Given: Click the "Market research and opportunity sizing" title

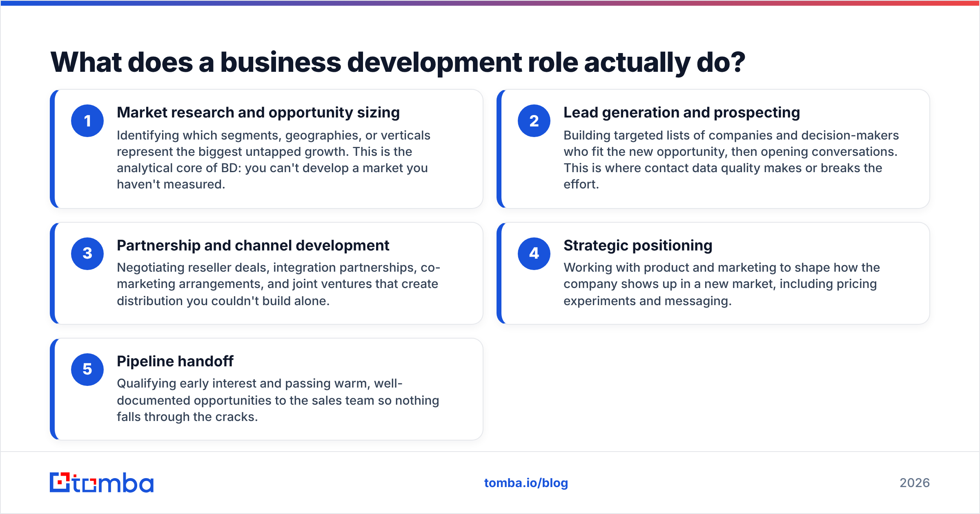Looking at the screenshot, I should coord(258,113).
